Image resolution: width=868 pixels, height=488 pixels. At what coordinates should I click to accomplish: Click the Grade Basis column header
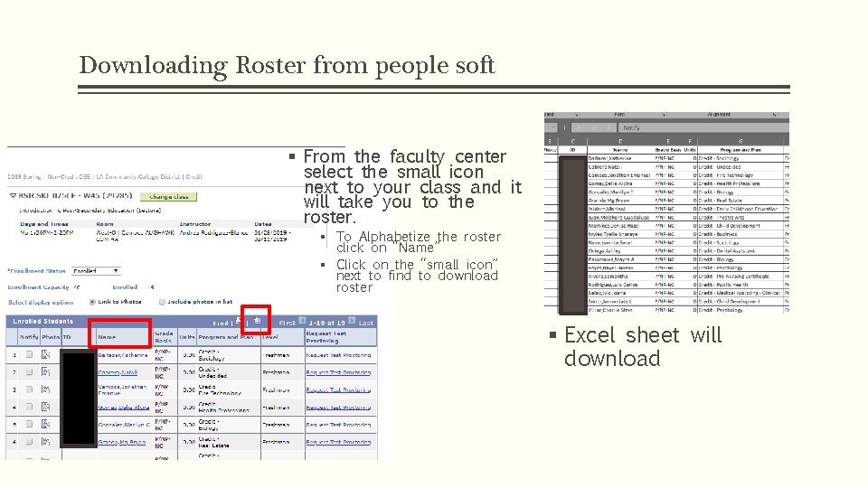pyautogui.click(x=165, y=337)
